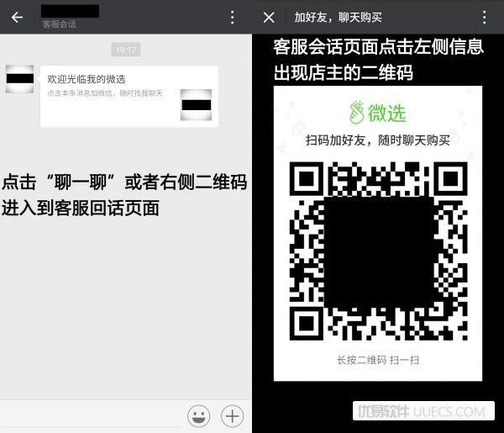Open the three-dot menu on 加好友 page
This screenshot has height=433, width=504.
tap(484, 18)
